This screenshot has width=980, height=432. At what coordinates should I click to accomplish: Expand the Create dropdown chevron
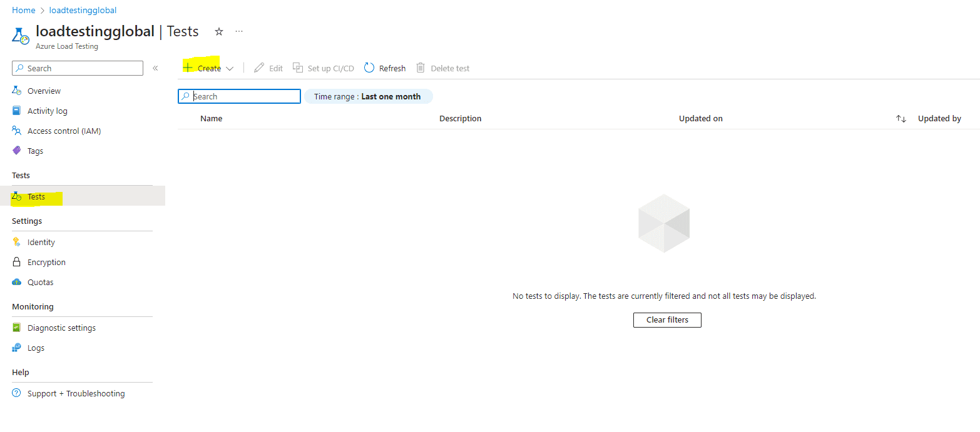[x=230, y=69]
